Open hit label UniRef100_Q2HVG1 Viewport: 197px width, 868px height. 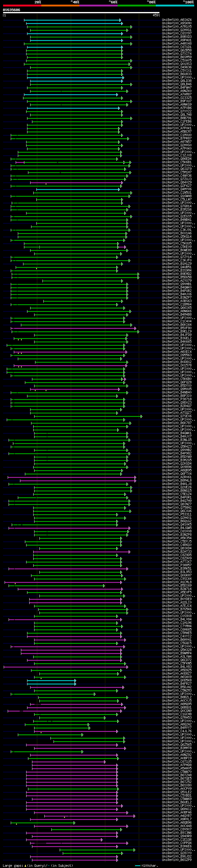point(177,30)
